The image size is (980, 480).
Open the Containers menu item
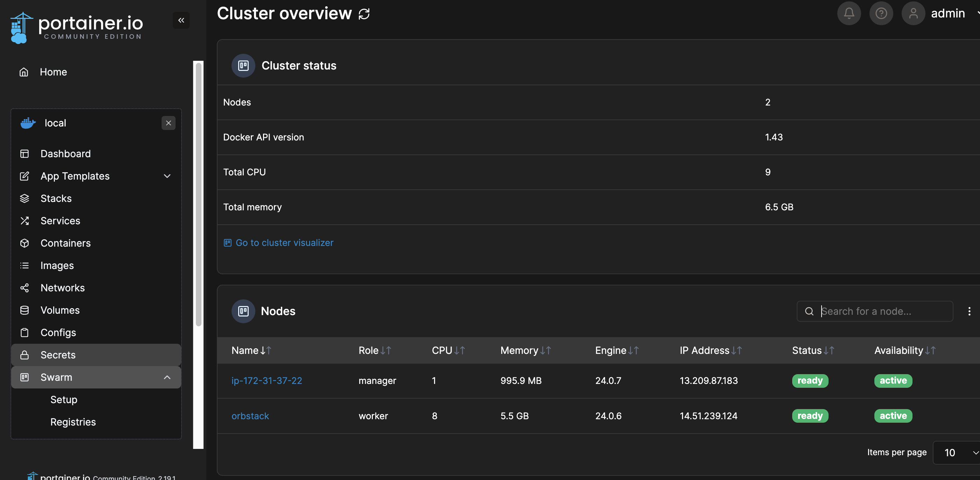(x=65, y=243)
